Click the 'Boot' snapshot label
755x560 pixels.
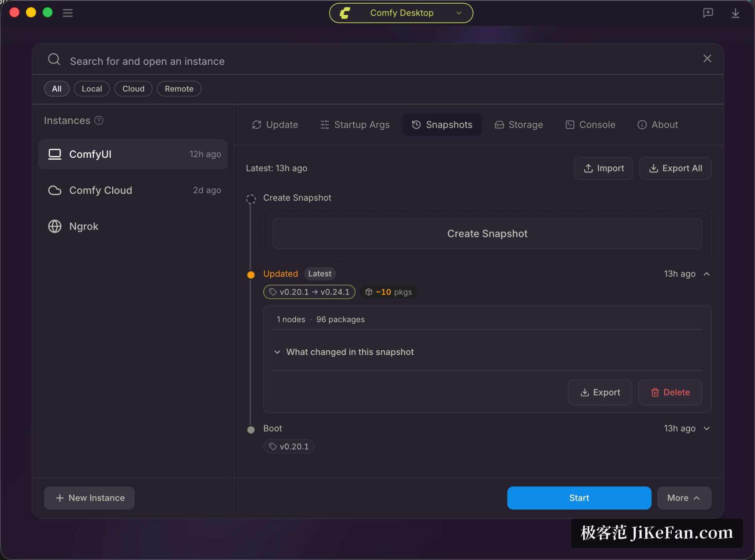tap(272, 428)
